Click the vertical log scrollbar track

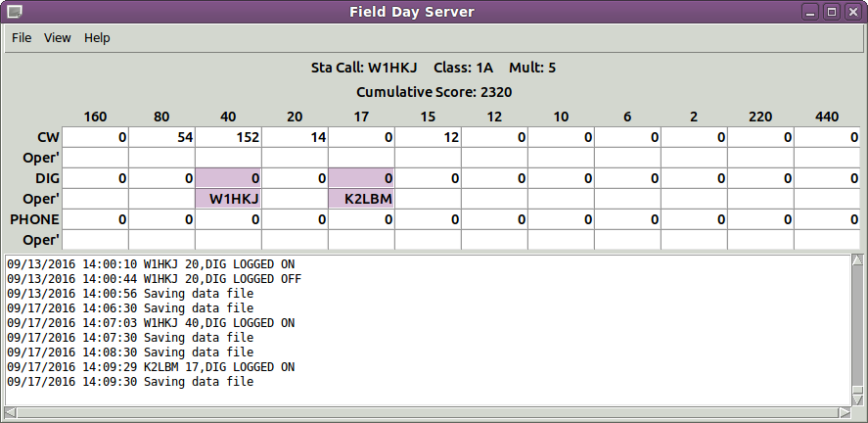(x=857, y=327)
